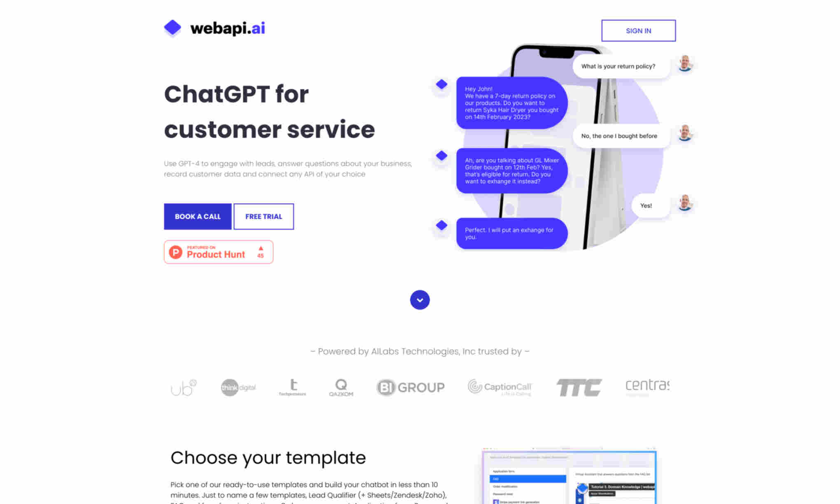Click the scroll-down chevron arrow icon
Viewport: 840px width, 504px height.
[x=420, y=299]
